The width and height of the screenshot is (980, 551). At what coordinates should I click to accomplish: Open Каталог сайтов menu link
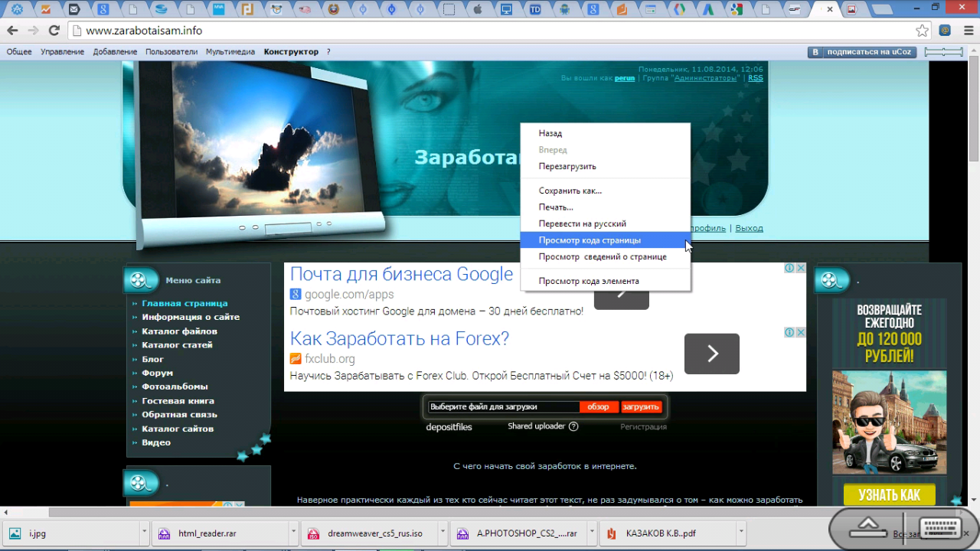tap(178, 429)
